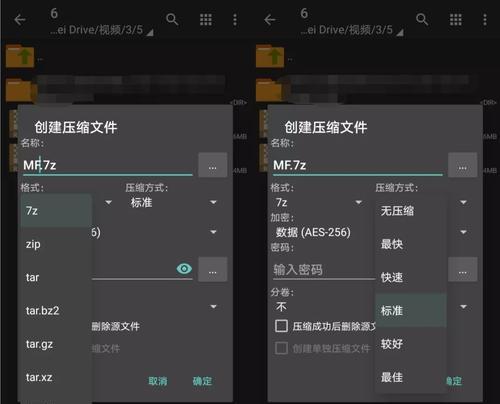This screenshot has width=500, height=404.
Task: Pick 较好 compression level
Action: click(411, 344)
